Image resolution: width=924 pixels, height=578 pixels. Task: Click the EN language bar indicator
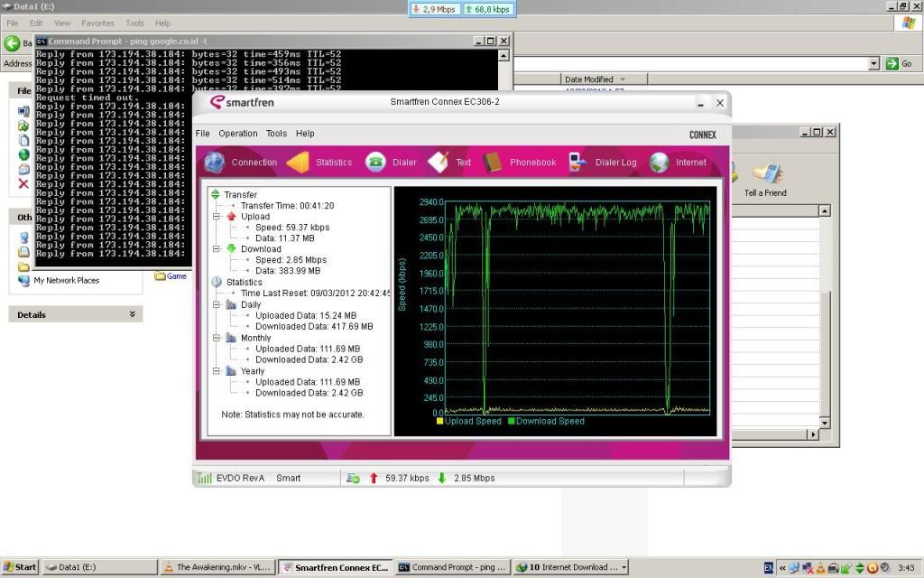click(x=769, y=568)
